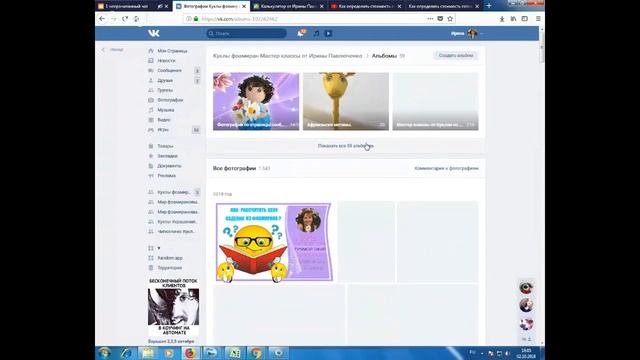Viewport: 640px width, 360px height.
Task: Open the VK notifications bell
Action: [x=301, y=33]
